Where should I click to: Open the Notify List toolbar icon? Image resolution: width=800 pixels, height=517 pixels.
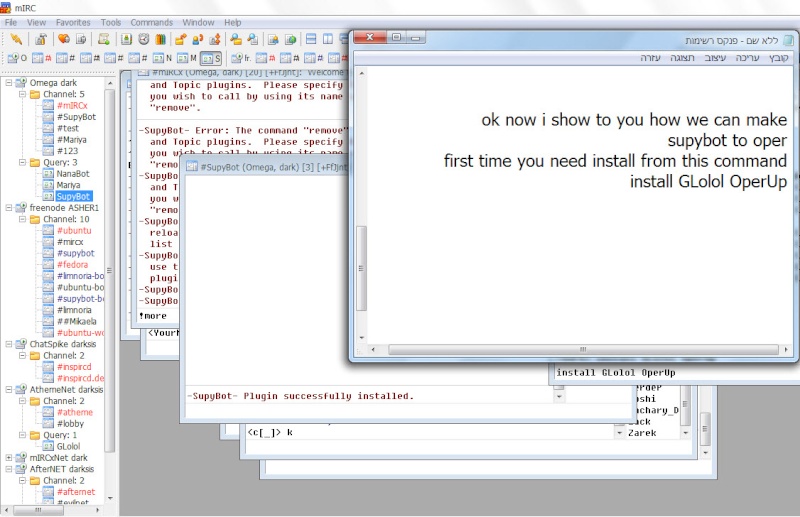coord(273,39)
